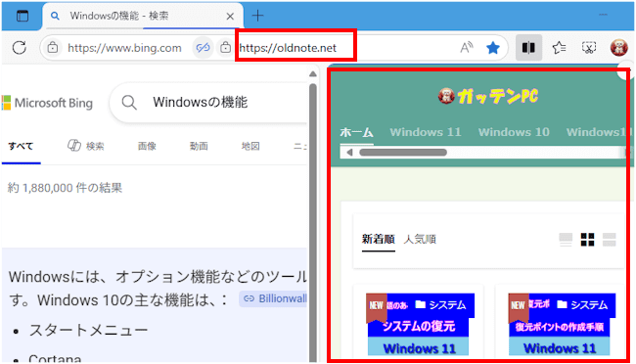Click the screenshot capture icon

(x=589, y=48)
